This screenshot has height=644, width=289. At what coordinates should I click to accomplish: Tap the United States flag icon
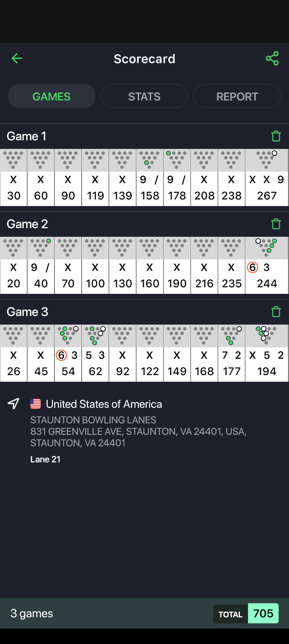35,404
